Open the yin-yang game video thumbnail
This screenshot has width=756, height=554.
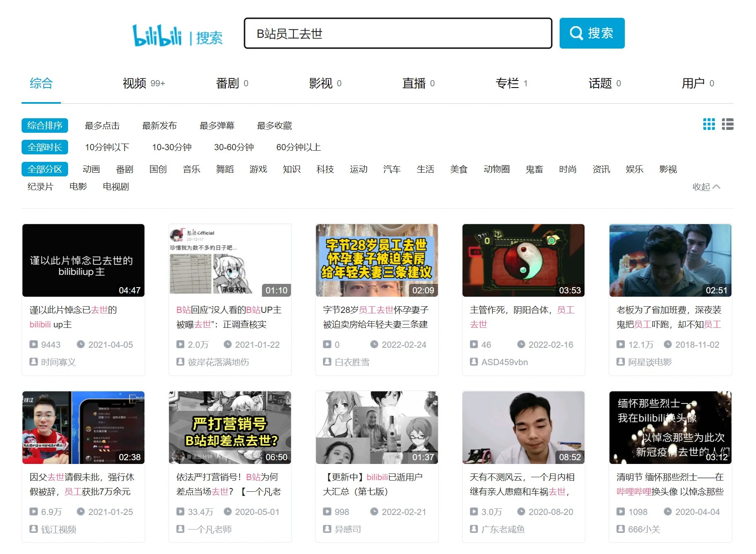click(x=524, y=260)
